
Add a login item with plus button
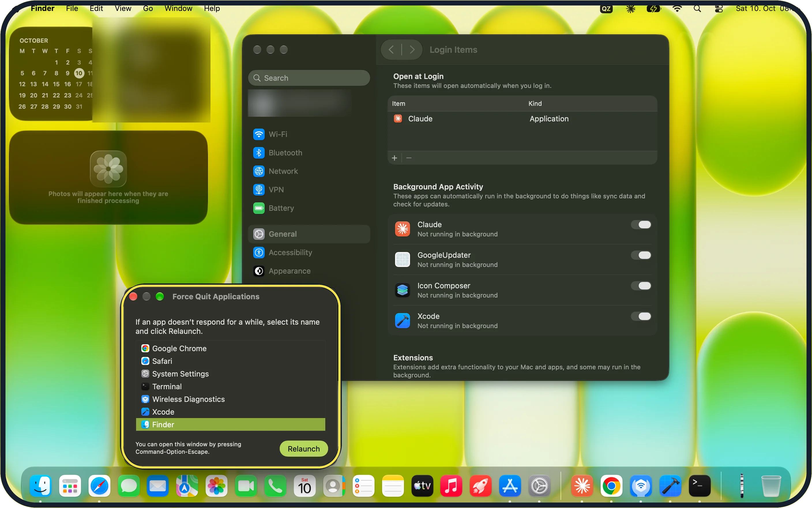click(x=394, y=158)
